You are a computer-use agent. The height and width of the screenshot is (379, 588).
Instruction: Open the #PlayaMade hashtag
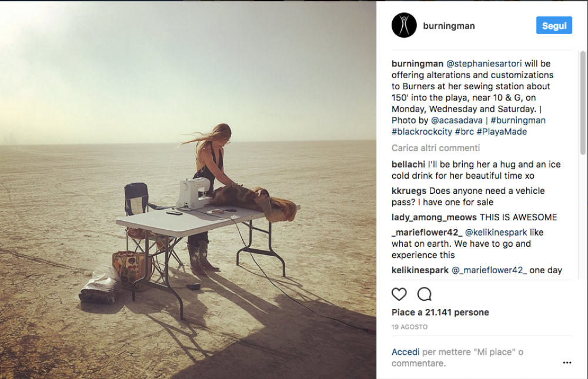pyautogui.click(x=502, y=132)
